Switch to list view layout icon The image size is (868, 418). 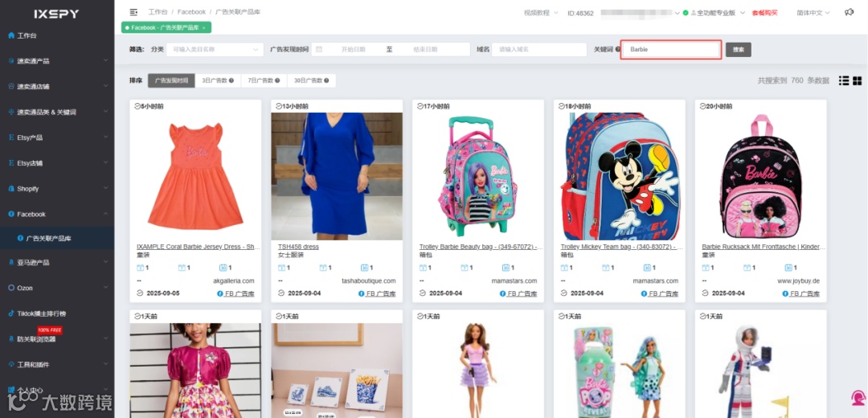(844, 81)
